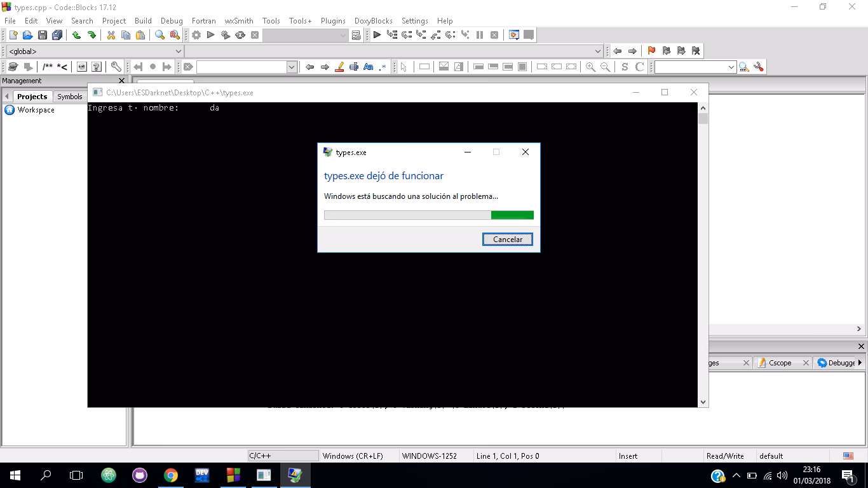Open the Debug menu

coord(172,21)
